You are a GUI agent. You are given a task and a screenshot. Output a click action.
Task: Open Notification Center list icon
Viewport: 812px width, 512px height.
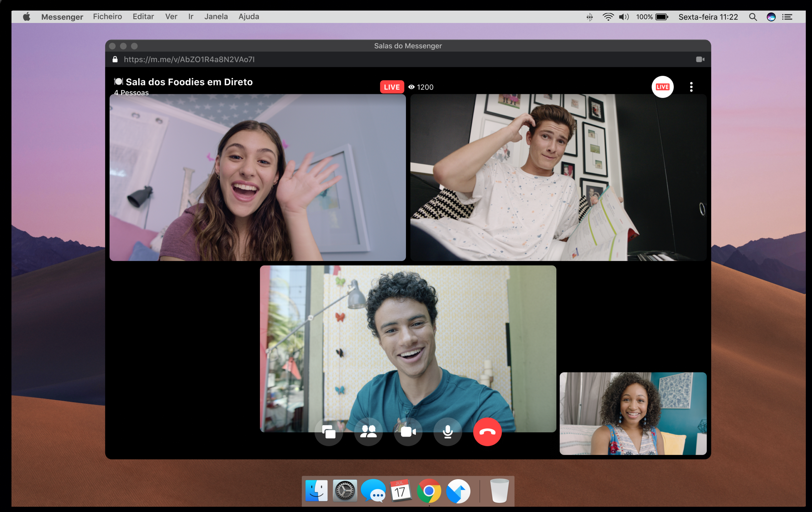[787, 17]
